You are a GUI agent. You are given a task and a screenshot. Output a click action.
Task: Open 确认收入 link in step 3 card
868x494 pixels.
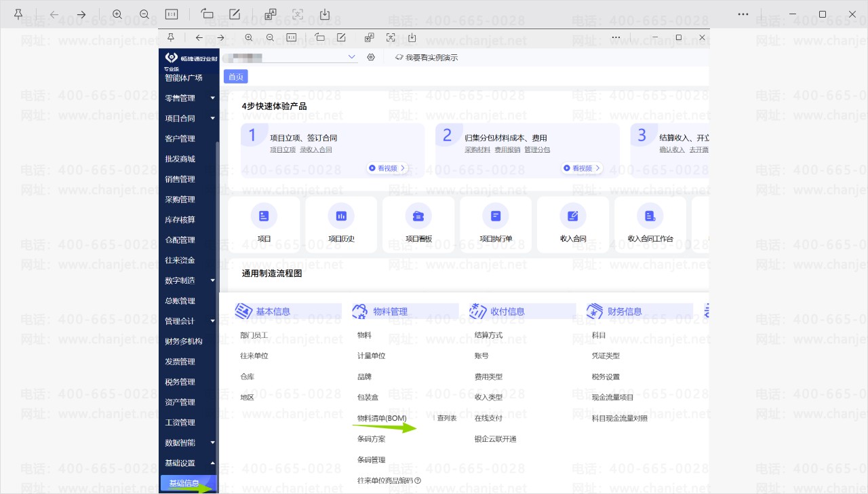(672, 149)
